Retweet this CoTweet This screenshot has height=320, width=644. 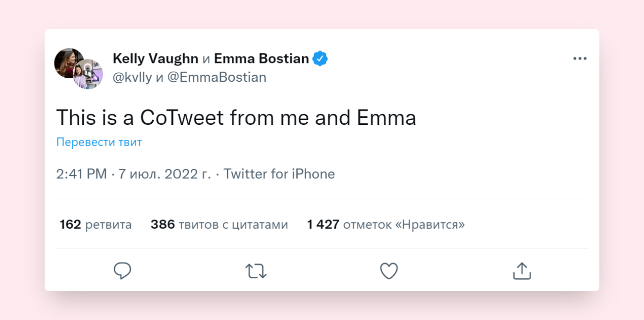tap(256, 270)
